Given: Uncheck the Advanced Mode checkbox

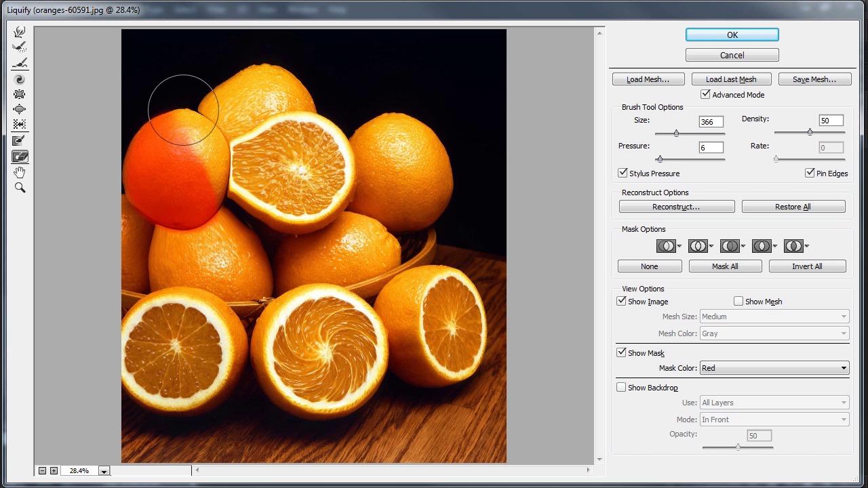Looking at the screenshot, I should (705, 95).
